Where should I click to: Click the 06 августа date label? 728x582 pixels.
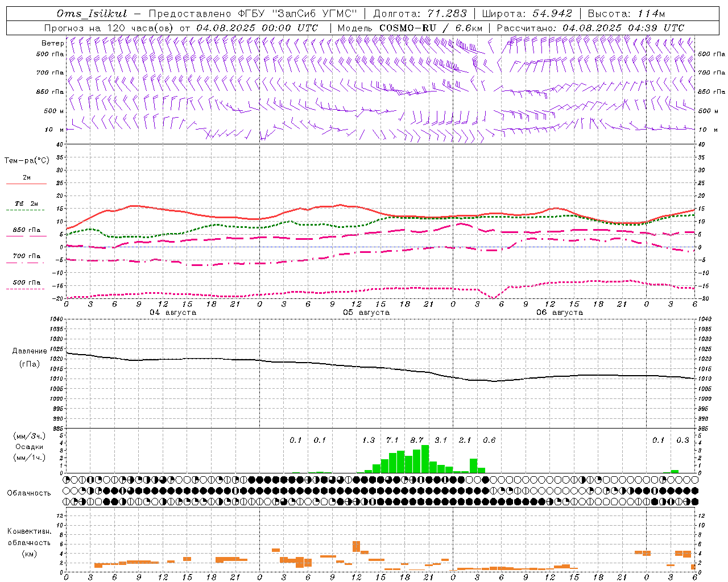560,313
